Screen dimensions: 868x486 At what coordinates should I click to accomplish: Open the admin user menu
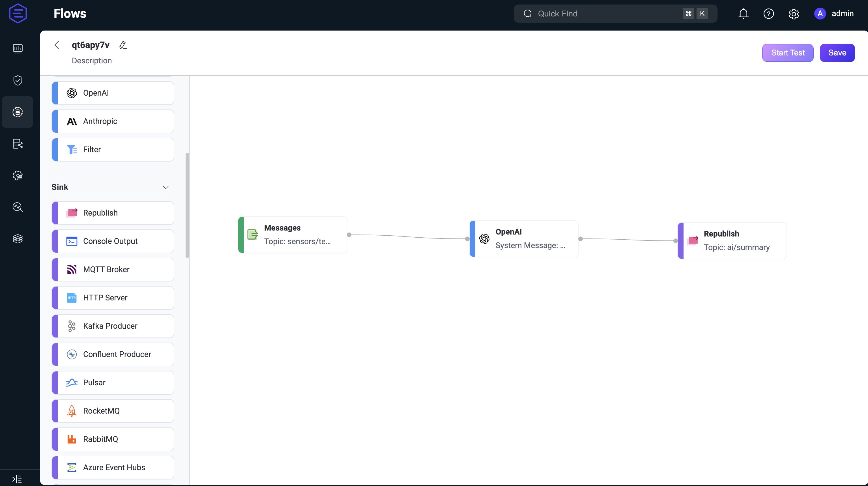click(x=834, y=14)
